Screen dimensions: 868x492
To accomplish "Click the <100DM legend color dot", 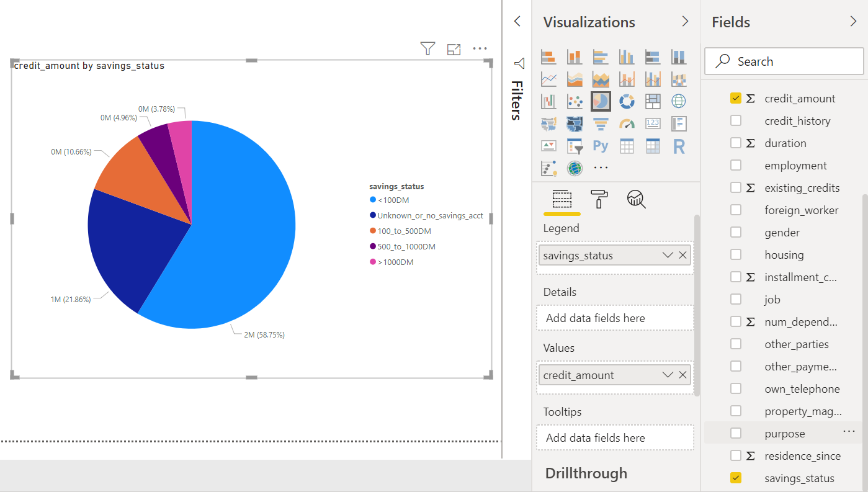I will [x=373, y=200].
